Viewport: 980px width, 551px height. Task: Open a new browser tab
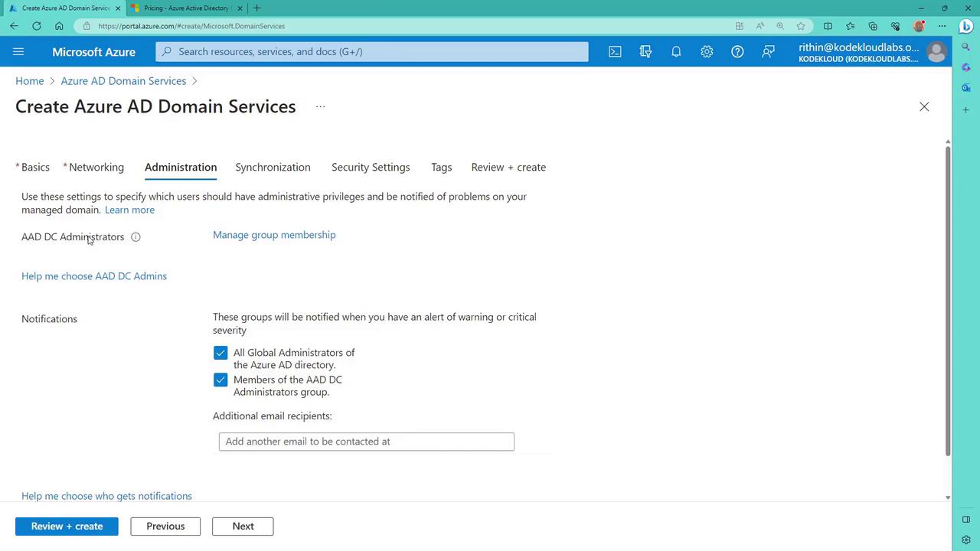point(257,8)
